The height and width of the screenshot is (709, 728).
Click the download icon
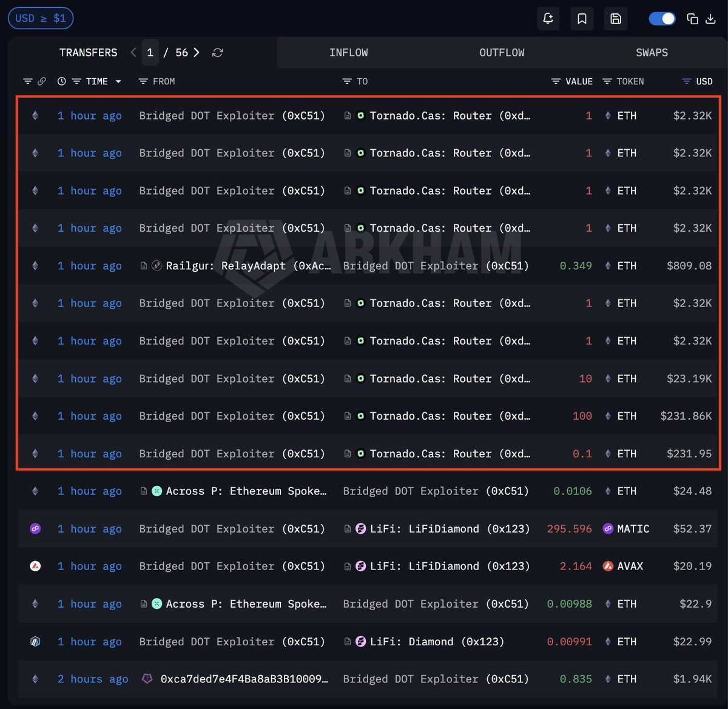[x=711, y=19]
